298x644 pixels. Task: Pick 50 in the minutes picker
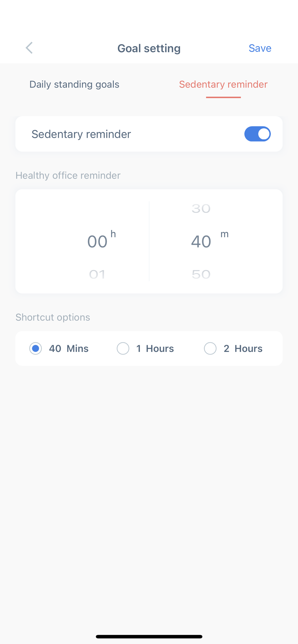coord(201,274)
